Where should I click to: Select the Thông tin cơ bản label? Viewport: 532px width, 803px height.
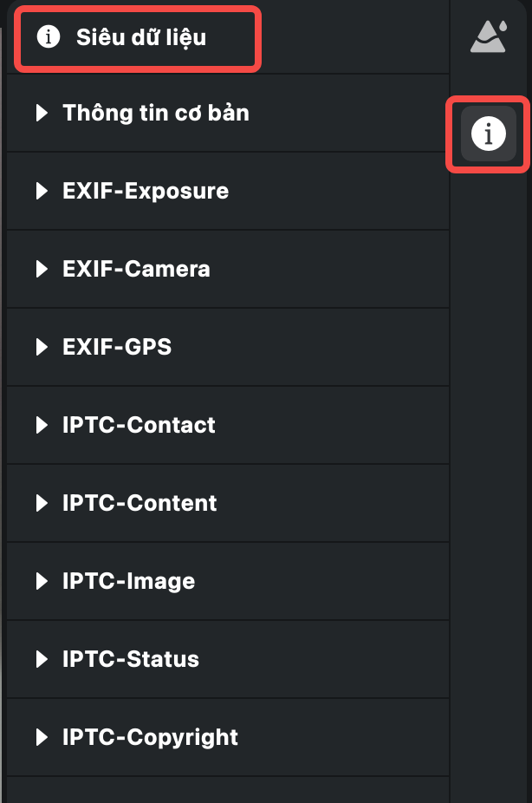click(x=156, y=113)
